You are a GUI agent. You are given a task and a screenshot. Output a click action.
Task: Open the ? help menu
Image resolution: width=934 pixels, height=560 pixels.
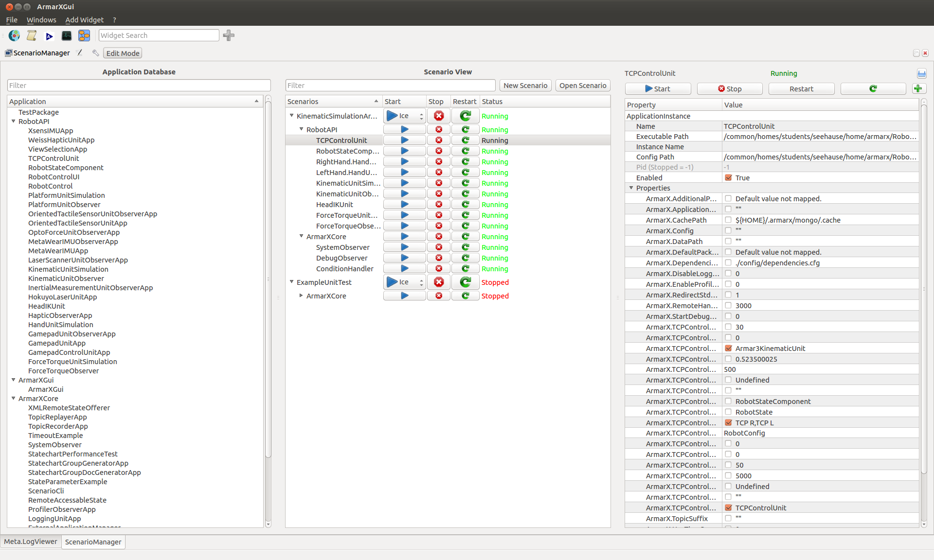114,20
